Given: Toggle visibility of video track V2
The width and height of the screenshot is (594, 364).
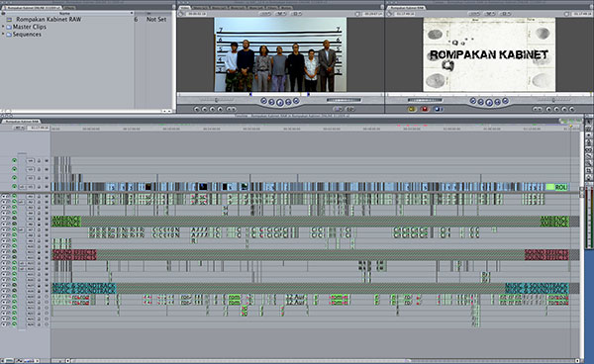Looking at the screenshot, I should click(15, 178).
